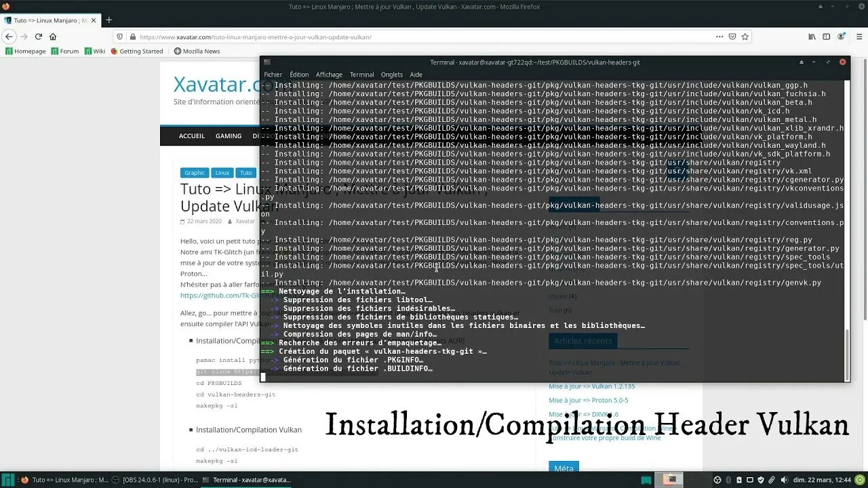
Task: Reload the Xavatar page
Action: tap(39, 37)
